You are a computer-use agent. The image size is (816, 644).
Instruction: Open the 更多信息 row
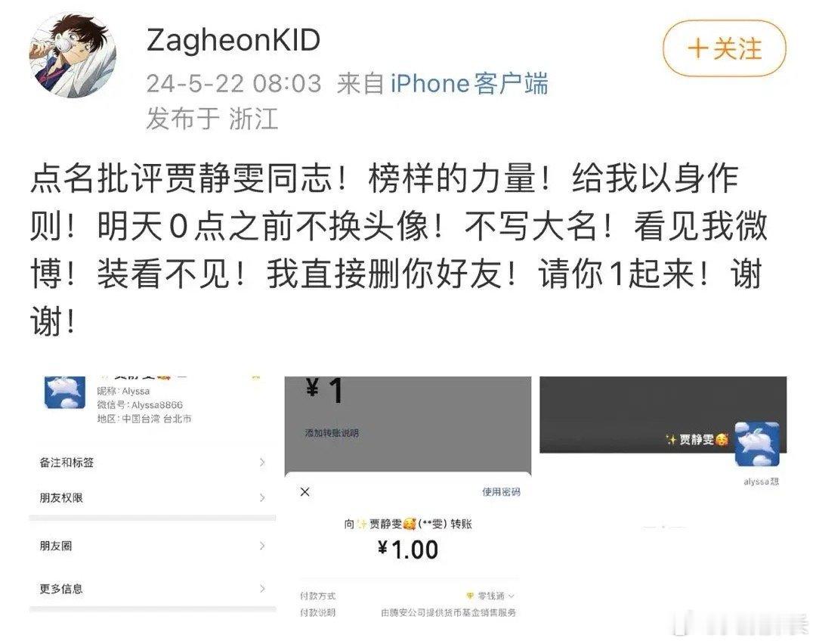pyautogui.click(x=153, y=589)
